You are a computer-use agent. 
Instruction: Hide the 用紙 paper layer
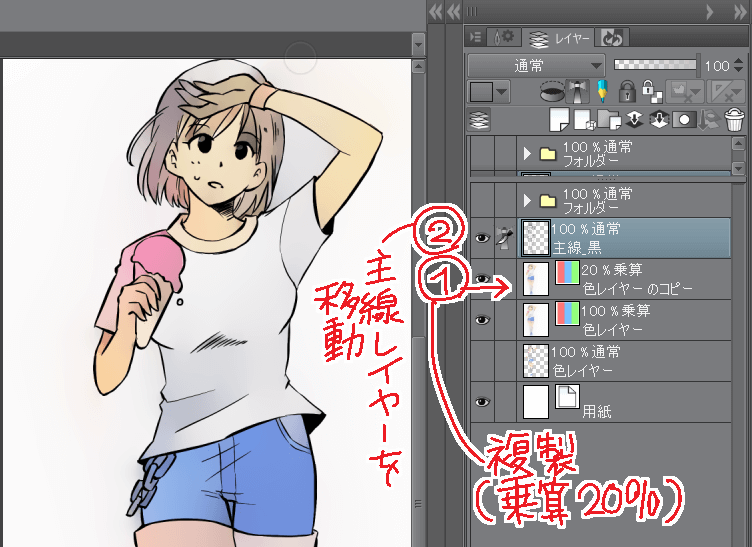pos(482,402)
